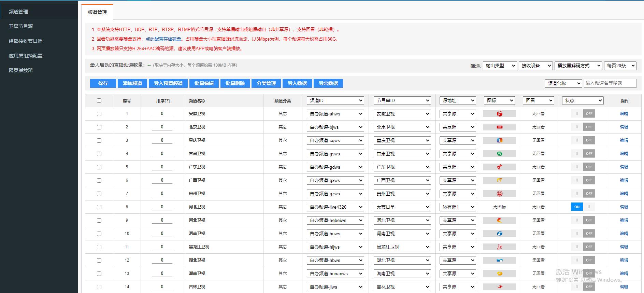This screenshot has height=293, width=644.
Task: Open the 图标 column header dropdown
Action: tap(499, 100)
